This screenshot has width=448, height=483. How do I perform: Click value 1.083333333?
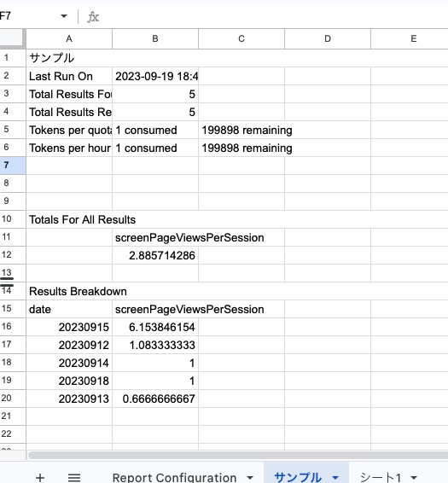pyautogui.click(x=155, y=345)
